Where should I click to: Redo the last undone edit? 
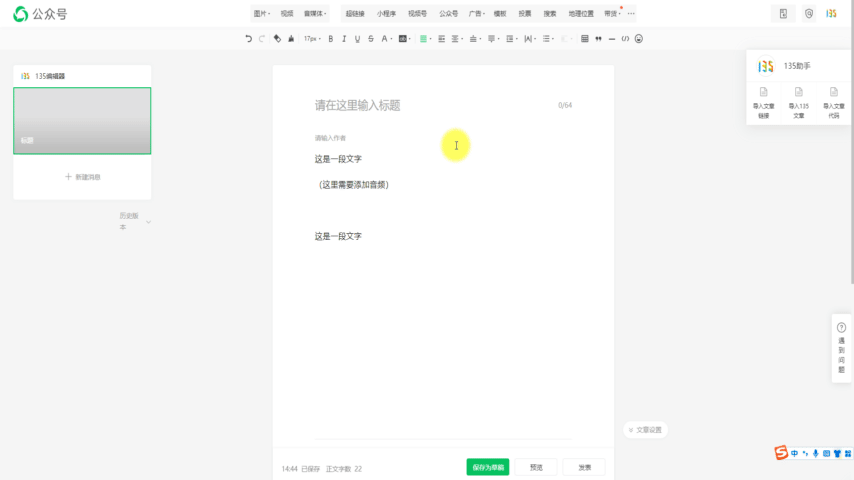tap(262, 39)
